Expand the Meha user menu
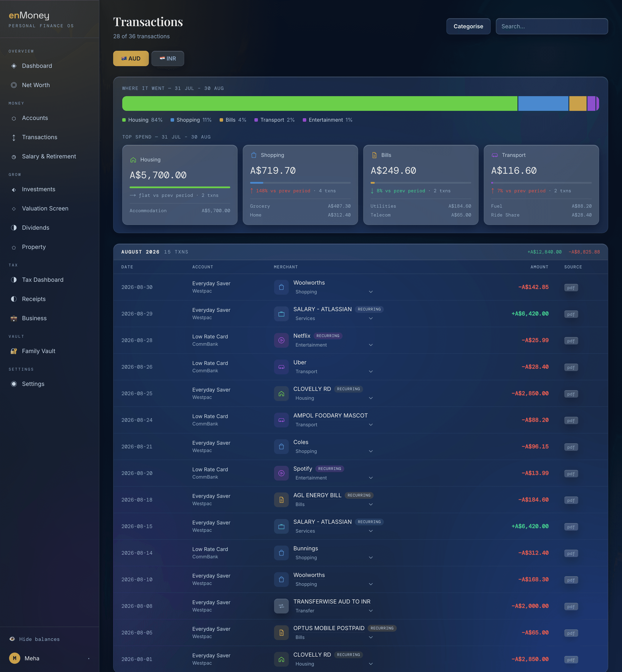Viewport: 622px width, 672px height. tap(49, 658)
